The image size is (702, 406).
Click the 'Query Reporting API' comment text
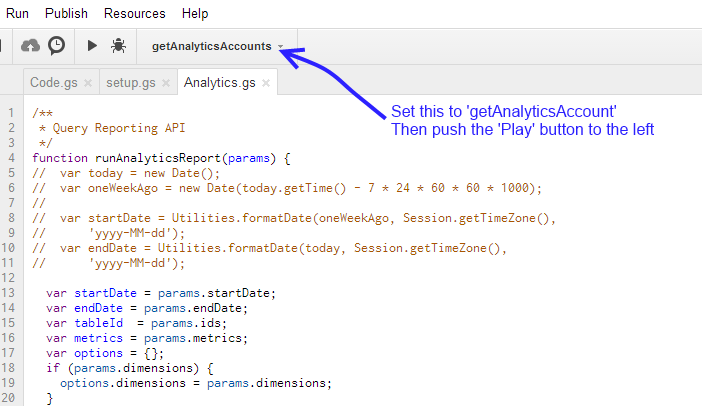[119, 128]
